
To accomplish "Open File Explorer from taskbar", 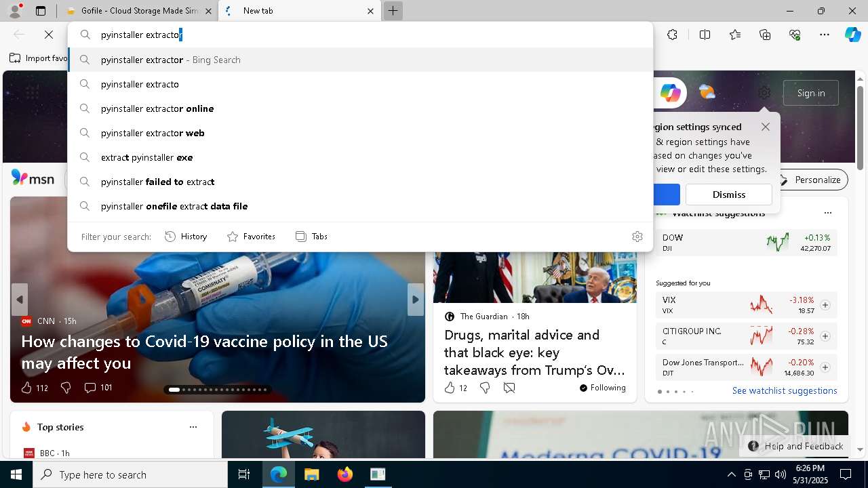I will coord(311,474).
